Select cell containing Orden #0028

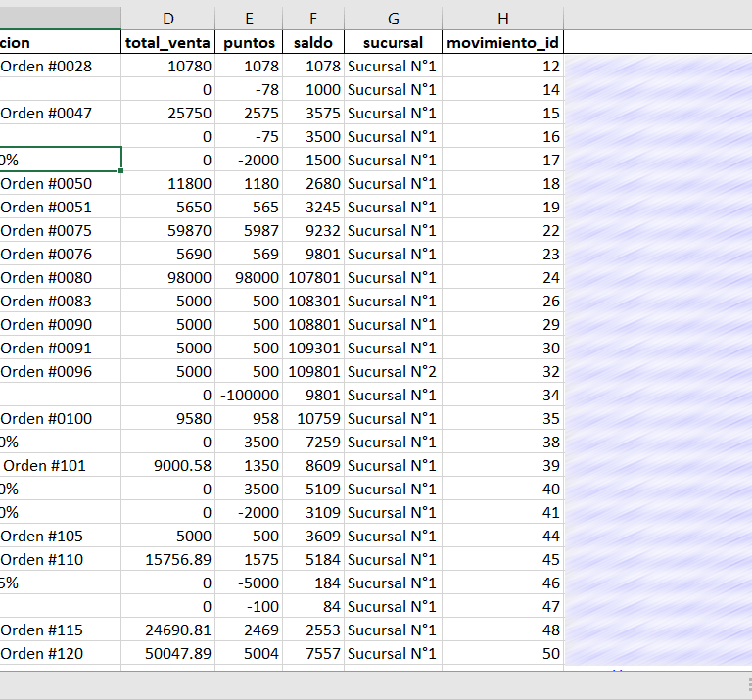[61, 66]
